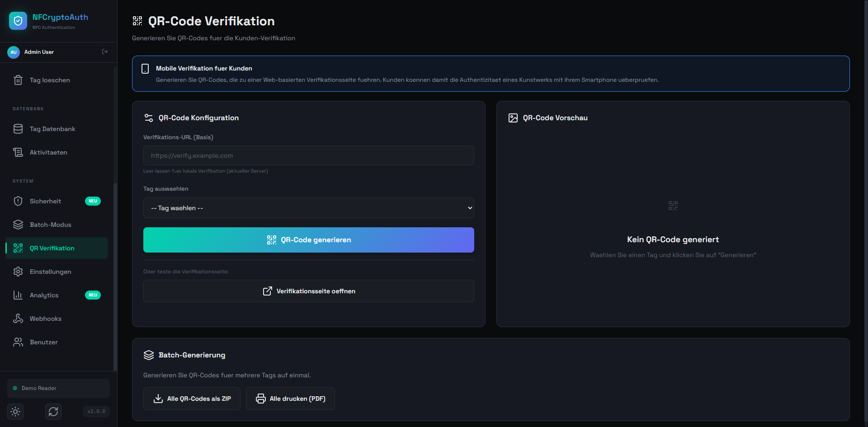Open the Sicherheit section
This screenshot has height=427, width=868.
(45, 202)
